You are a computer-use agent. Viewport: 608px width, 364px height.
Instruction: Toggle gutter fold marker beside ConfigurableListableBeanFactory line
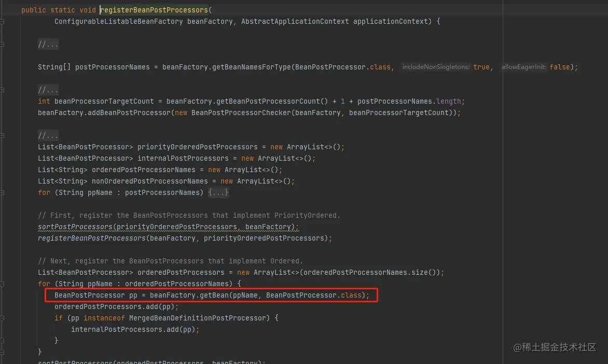(x=2, y=22)
